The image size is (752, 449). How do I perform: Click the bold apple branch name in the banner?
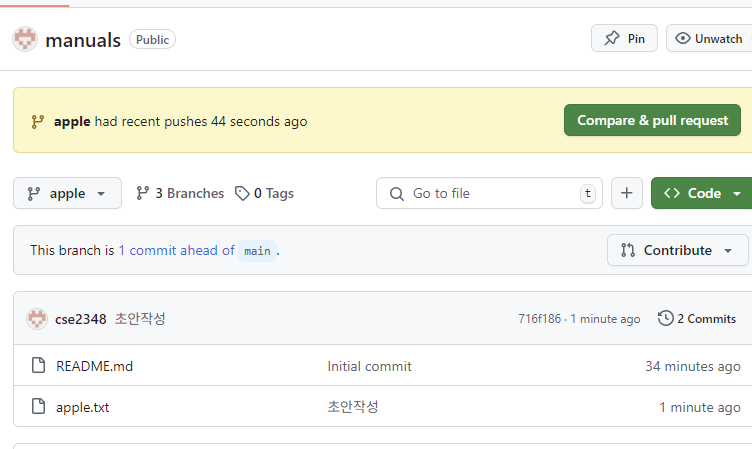point(72,121)
